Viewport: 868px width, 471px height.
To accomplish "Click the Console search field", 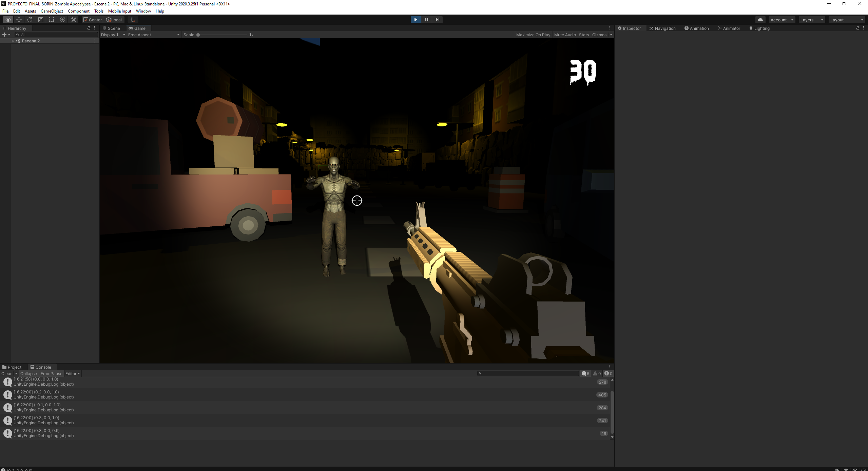I will (528, 373).
